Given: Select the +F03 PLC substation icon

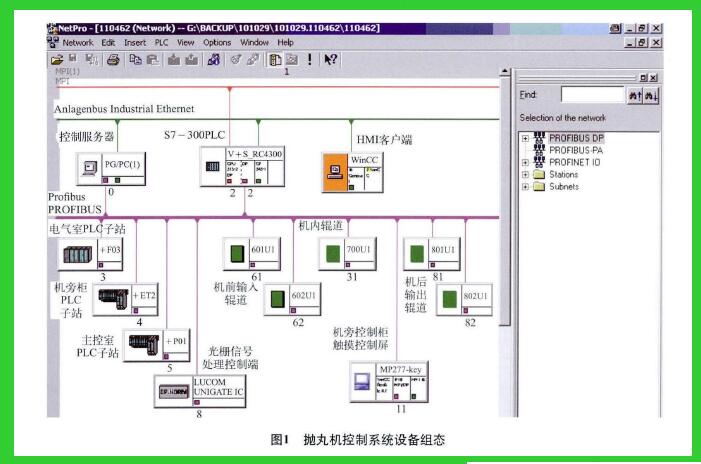Looking at the screenshot, I should pos(77,254).
